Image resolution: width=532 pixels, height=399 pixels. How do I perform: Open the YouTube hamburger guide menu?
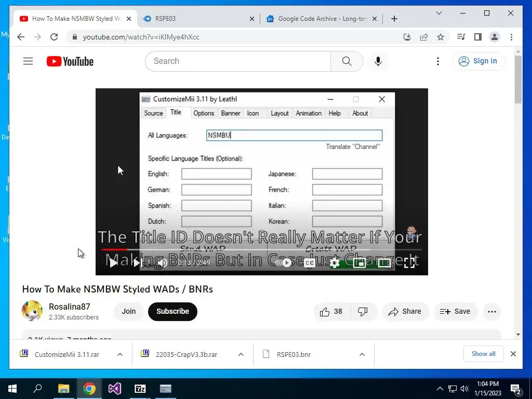28,61
